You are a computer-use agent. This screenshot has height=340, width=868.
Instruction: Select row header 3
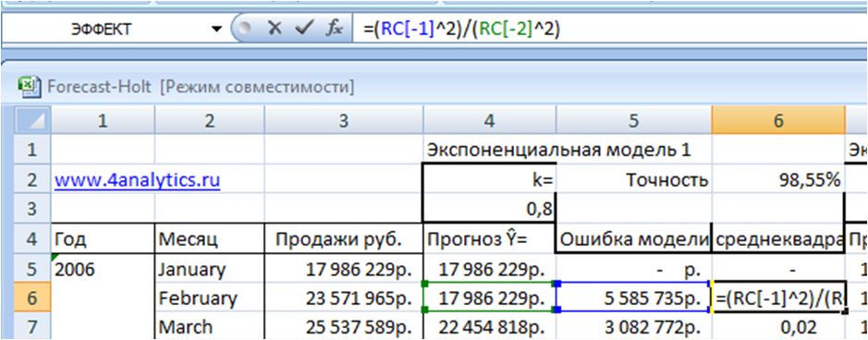(x=32, y=210)
